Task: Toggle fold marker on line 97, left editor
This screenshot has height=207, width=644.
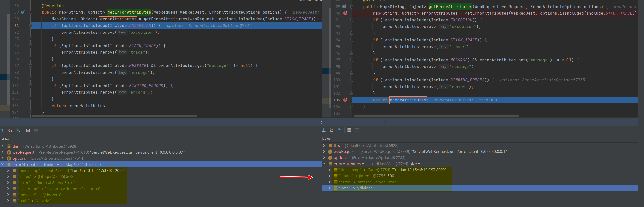Action: 31,66
